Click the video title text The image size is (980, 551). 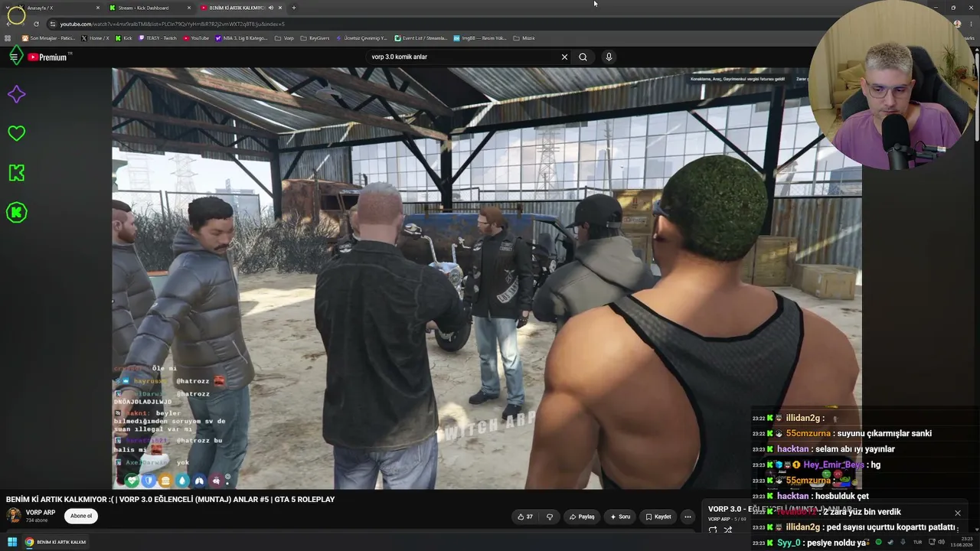coord(171,500)
